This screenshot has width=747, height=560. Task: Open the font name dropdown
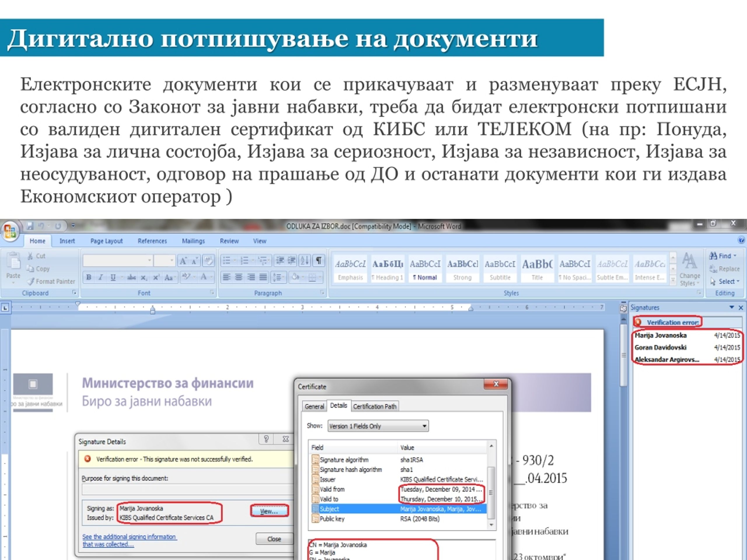point(149,260)
